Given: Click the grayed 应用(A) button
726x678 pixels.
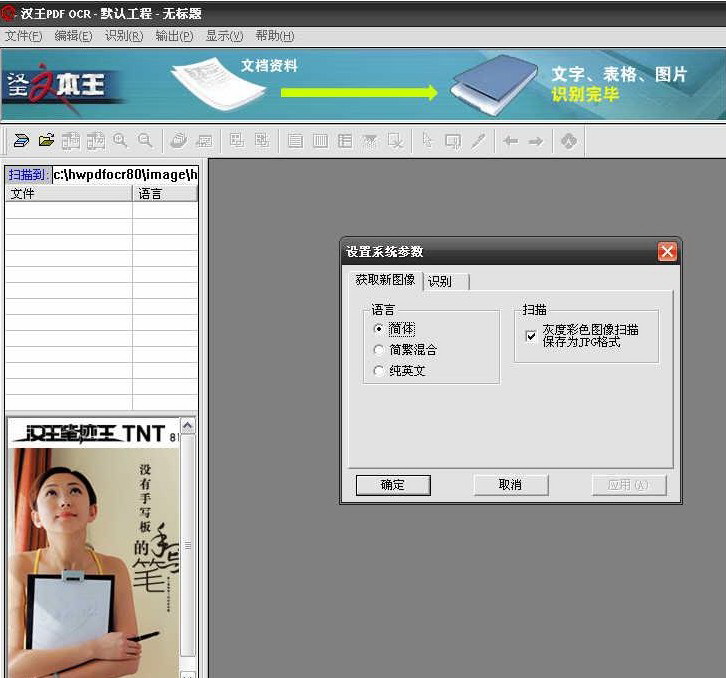Looking at the screenshot, I should (629, 485).
